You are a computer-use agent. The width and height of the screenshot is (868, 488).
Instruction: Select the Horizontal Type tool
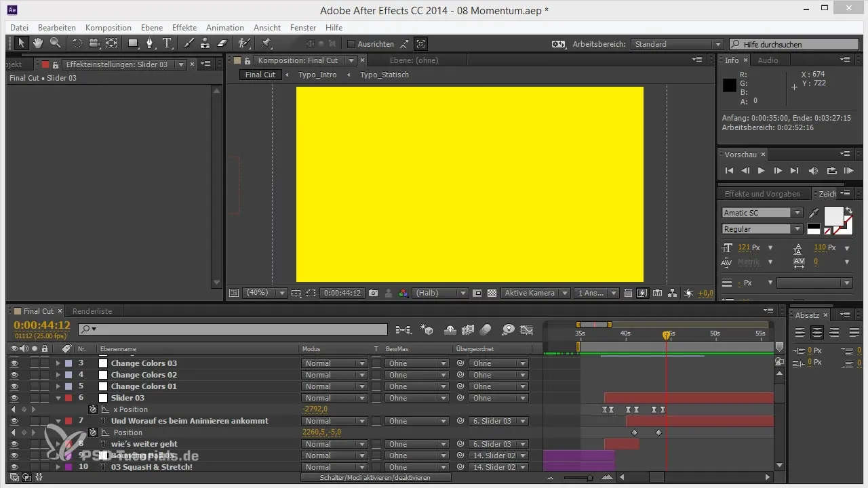click(167, 43)
